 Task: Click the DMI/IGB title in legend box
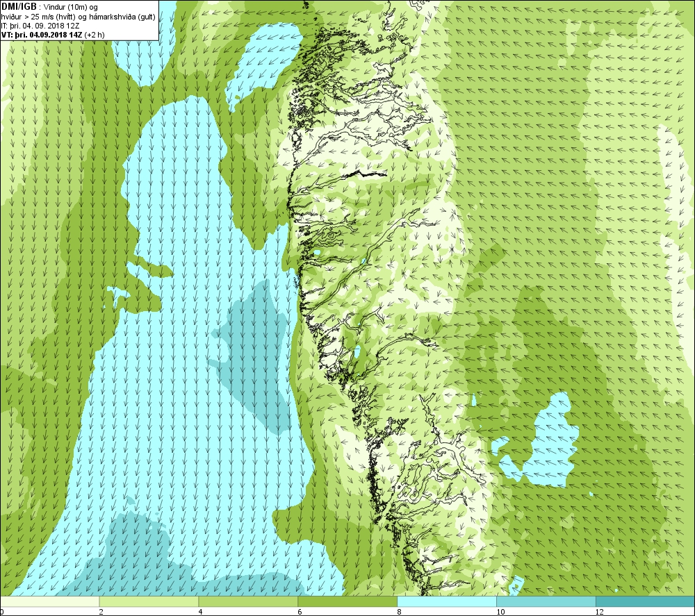point(19,7)
